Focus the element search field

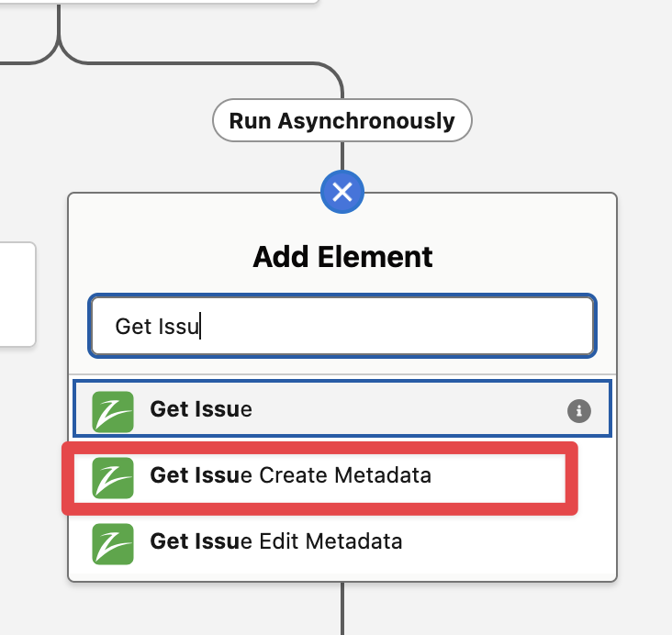(342, 326)
